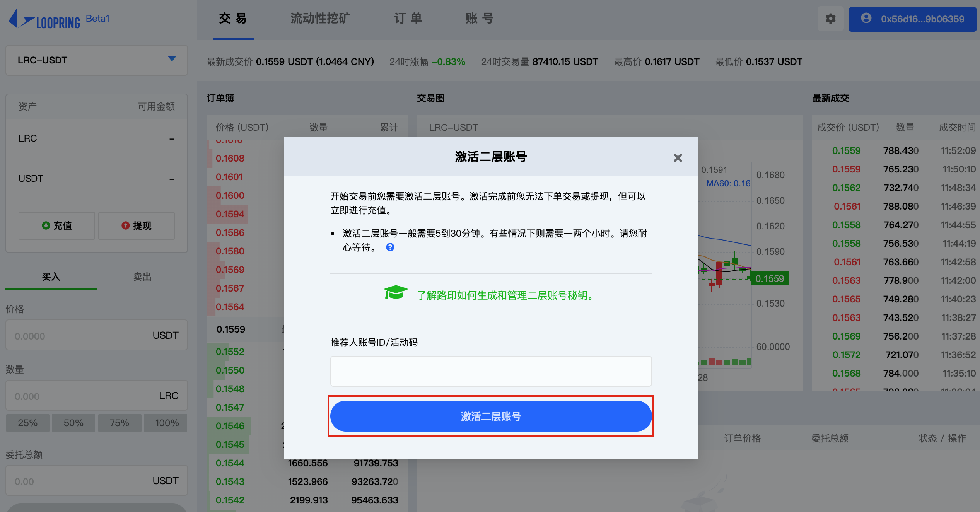Screen dimensions: 980x512
Task: Close the activate layer-2 account dialog
Action: pyautogui.click(x=678, y=157)
